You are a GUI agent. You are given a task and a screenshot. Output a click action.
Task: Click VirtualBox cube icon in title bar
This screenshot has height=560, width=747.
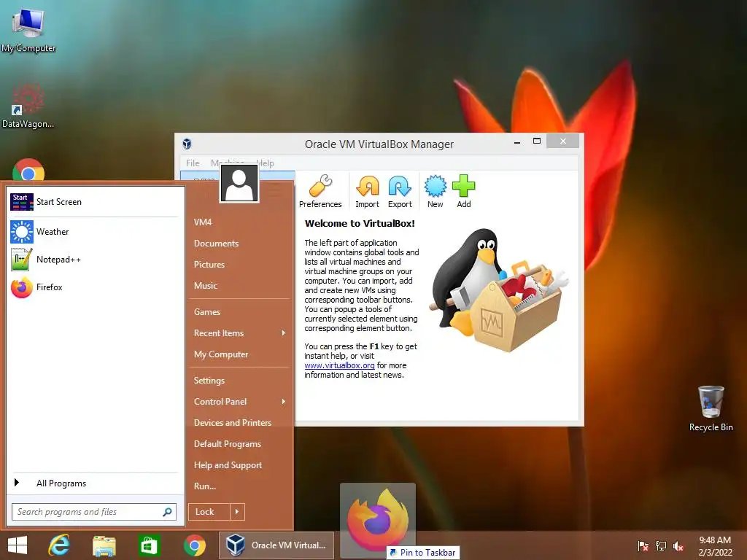point(187,144)
